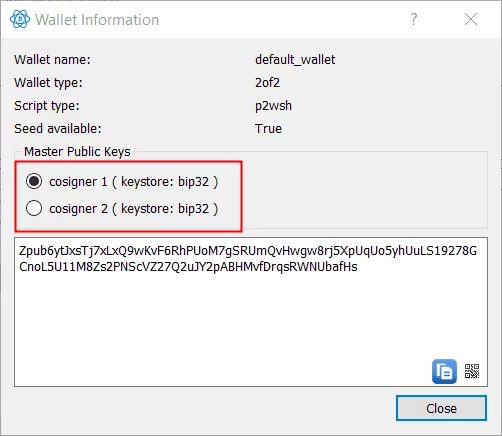Click inside the Zpub master key text box

[x=251, y=312]
